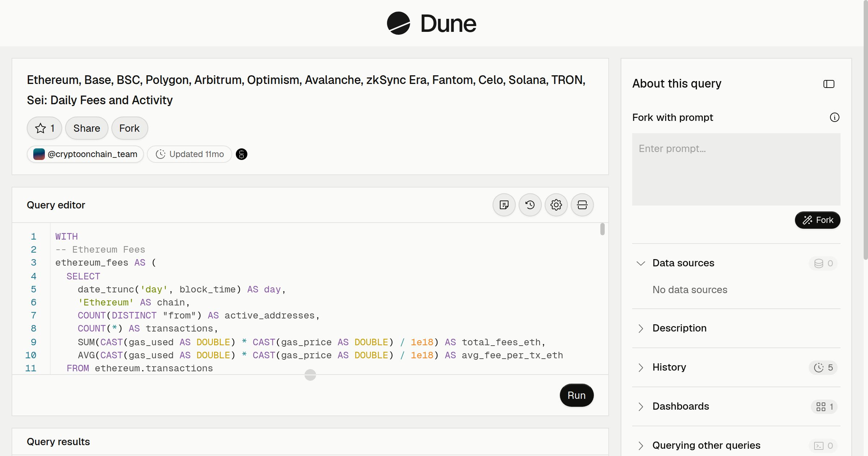This screenshot has width=868, height=456.
Task: Open query notes icon in editor toolbar
Action: tap(504, 205)
